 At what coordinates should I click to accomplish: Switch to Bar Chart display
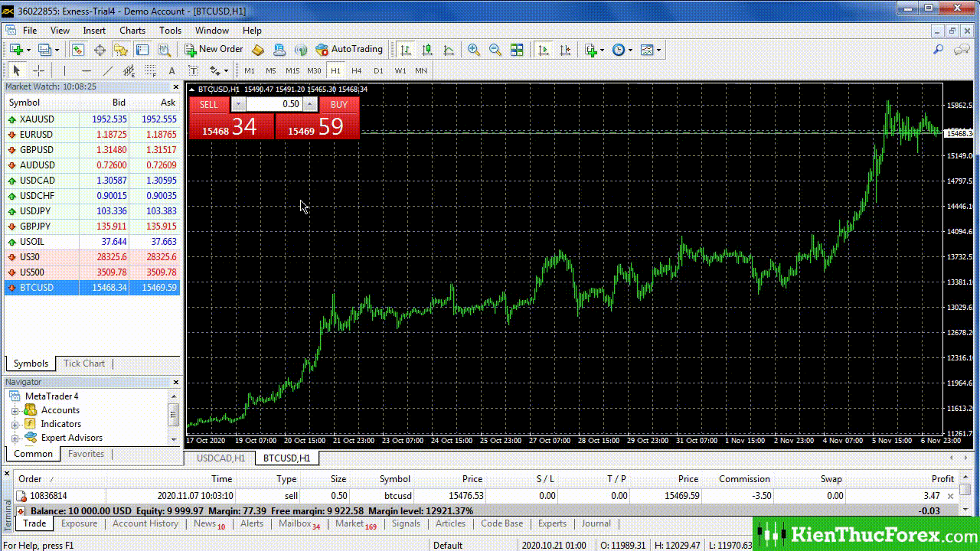click(x=406, y=50)
